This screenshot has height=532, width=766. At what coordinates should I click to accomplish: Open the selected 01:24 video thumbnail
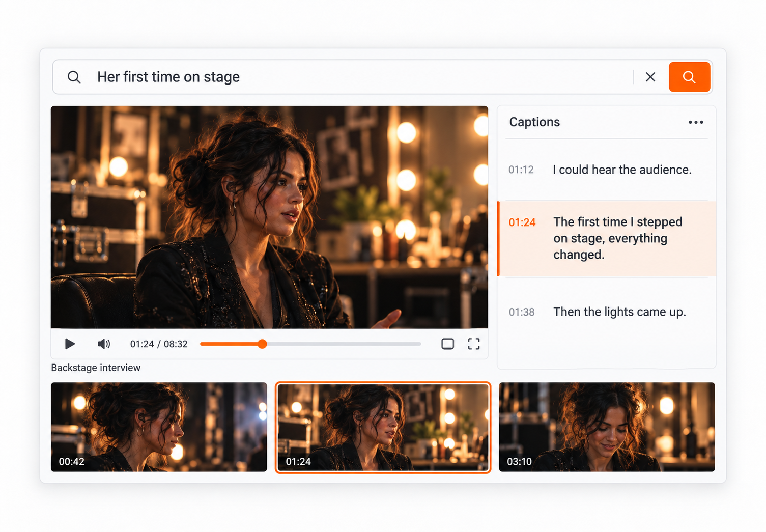(x=383, y=428)
